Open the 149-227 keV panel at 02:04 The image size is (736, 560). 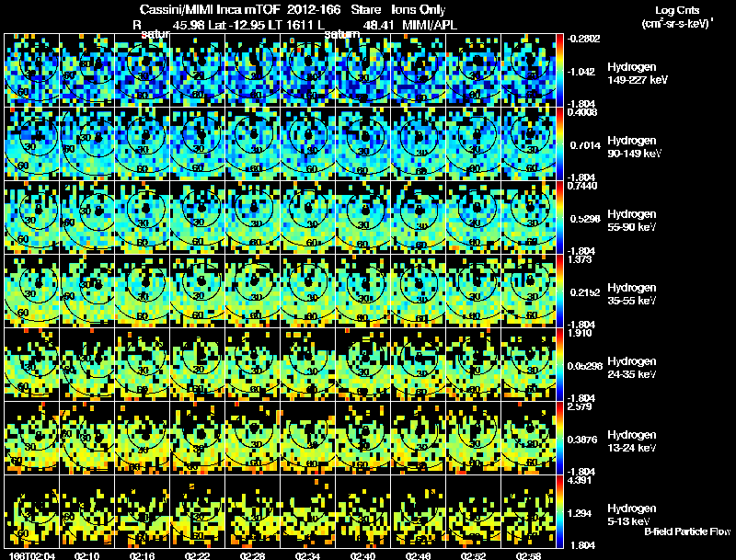(32, 70)
